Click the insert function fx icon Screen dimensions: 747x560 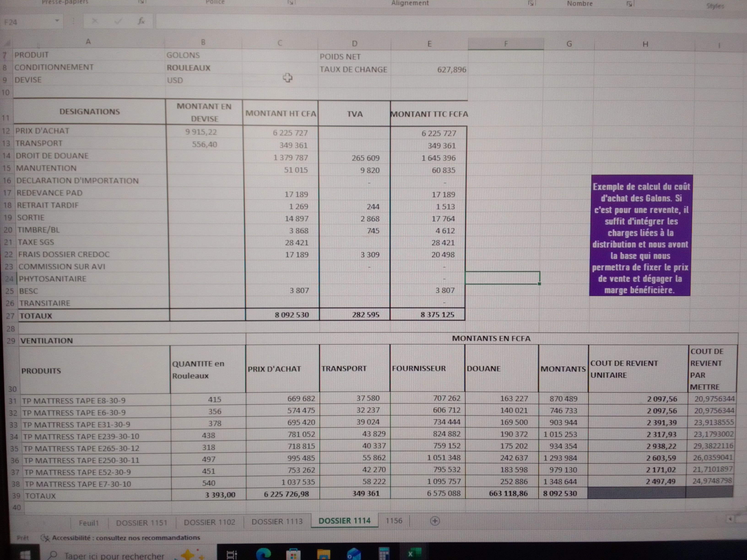tap(141, 21)
